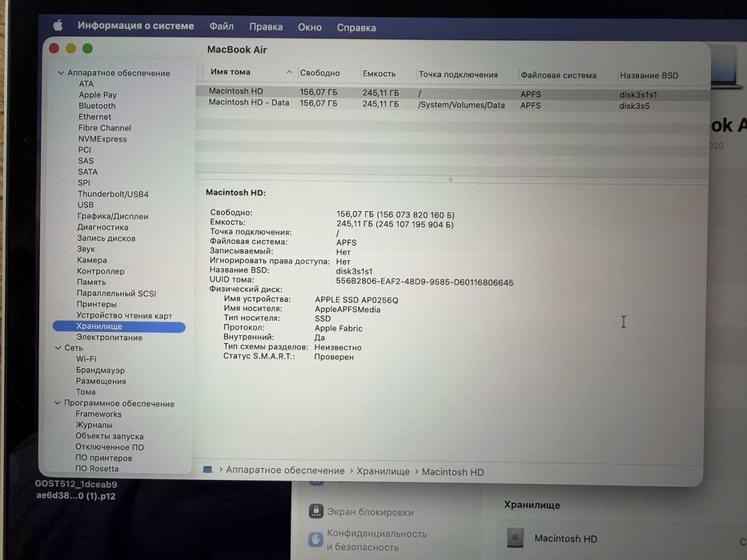747x560 pixels.
Task: Select SATA in the sidebar
Action: (87, 172)
